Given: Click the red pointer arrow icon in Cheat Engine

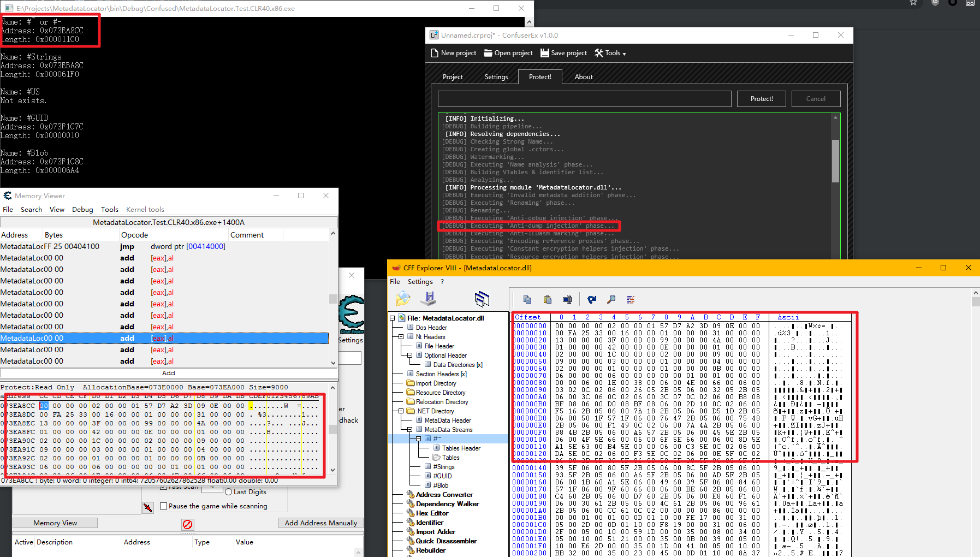Looking at the screenshot, I should 148,507.
